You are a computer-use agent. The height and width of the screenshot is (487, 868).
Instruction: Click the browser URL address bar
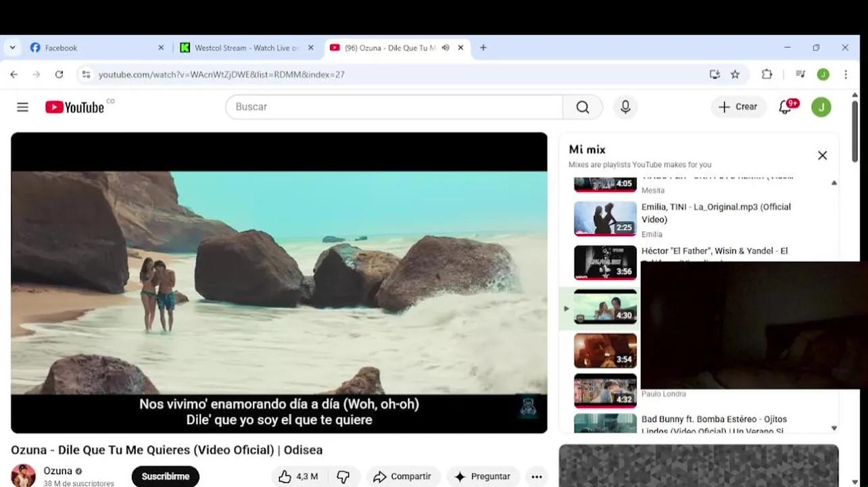(399, 74)
